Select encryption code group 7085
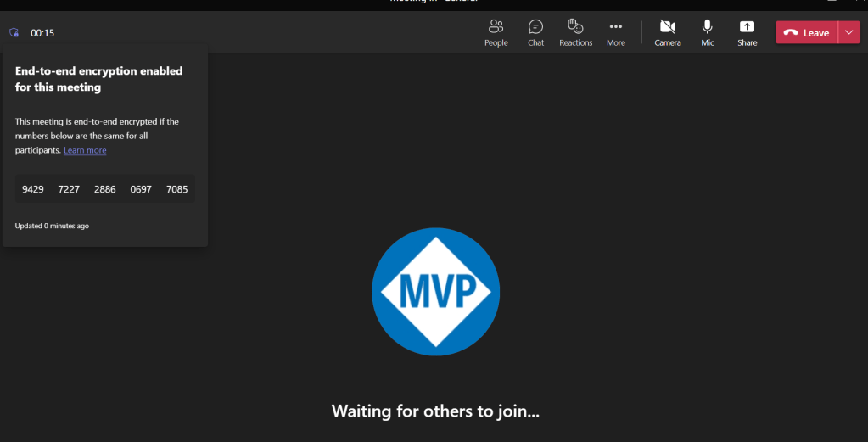Viewport: 868px width, 442px height. [177, 189]
